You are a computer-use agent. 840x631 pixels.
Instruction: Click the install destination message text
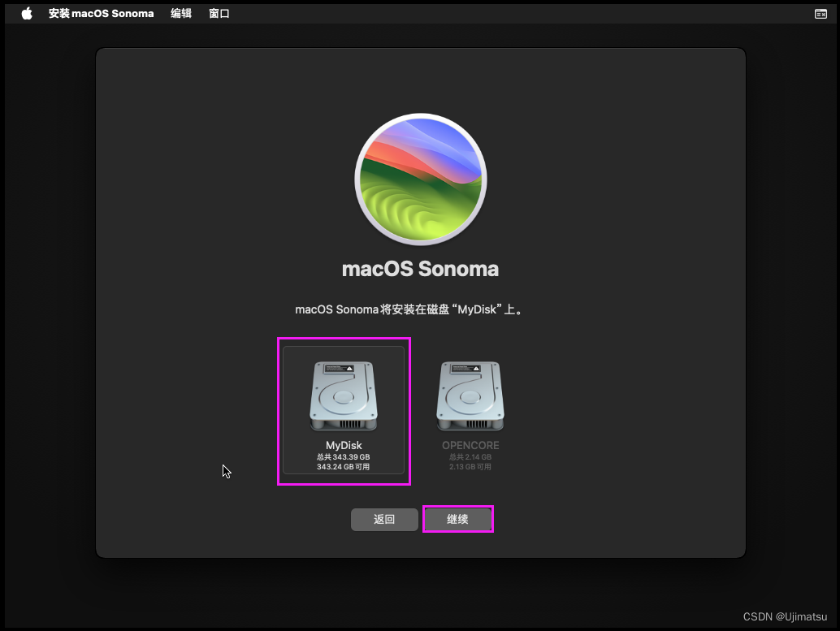pyautogui.click(x=409, y=309)
